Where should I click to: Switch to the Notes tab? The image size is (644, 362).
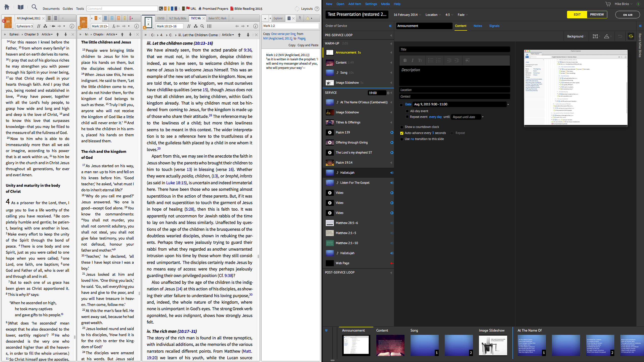coord(477,26)
